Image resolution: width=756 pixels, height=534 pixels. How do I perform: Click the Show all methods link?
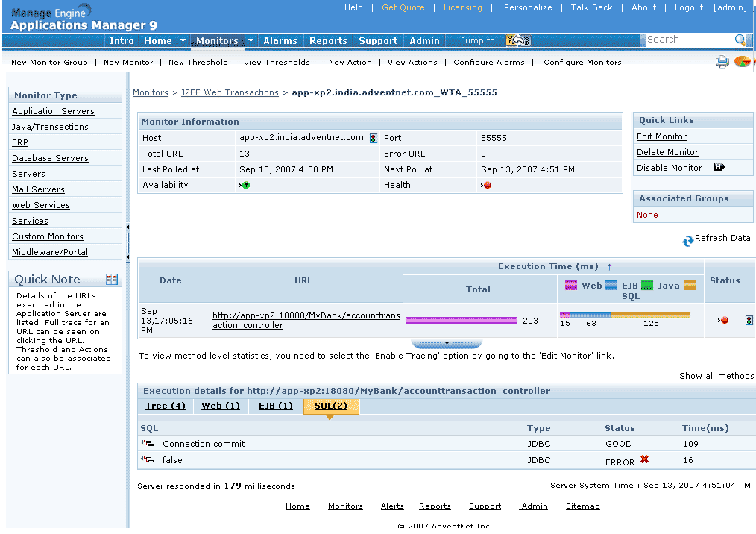click(716, 376)
